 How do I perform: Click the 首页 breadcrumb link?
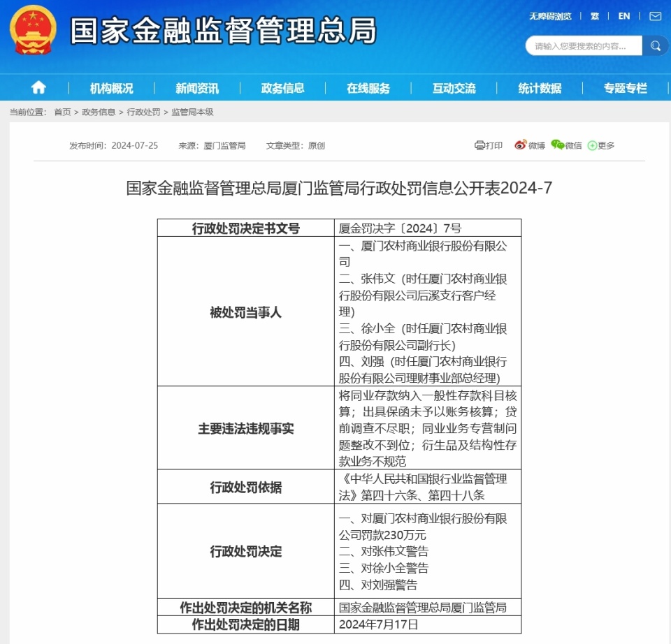(62, 112)
